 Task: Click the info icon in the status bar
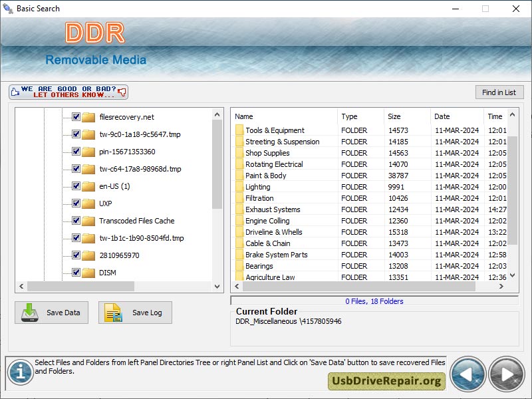coord(21,372)
